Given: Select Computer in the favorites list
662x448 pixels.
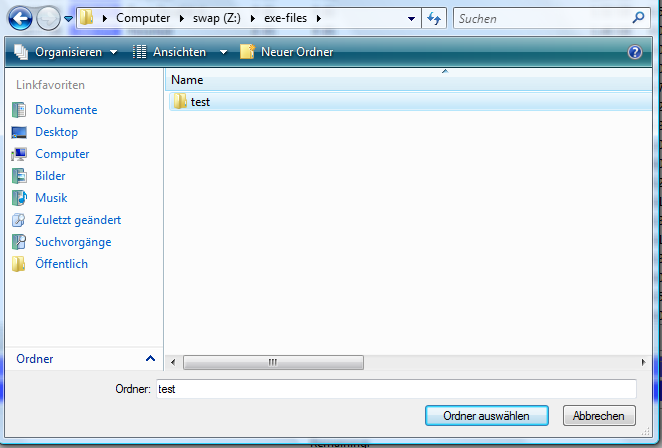Looking at the screenshot, I should [62, 154].
